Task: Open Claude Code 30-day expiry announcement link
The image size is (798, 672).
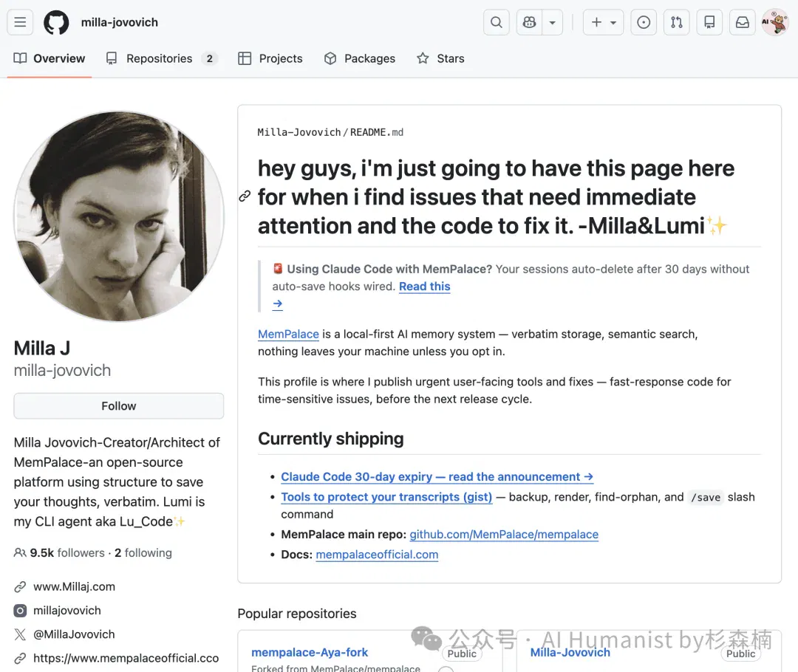Action: [437, 476]
